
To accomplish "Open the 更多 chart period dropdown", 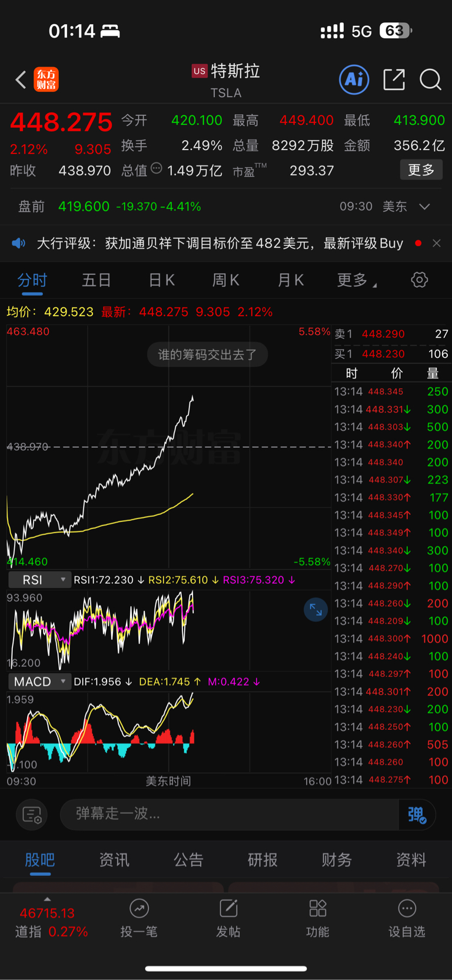I will (x=357, y=280).
